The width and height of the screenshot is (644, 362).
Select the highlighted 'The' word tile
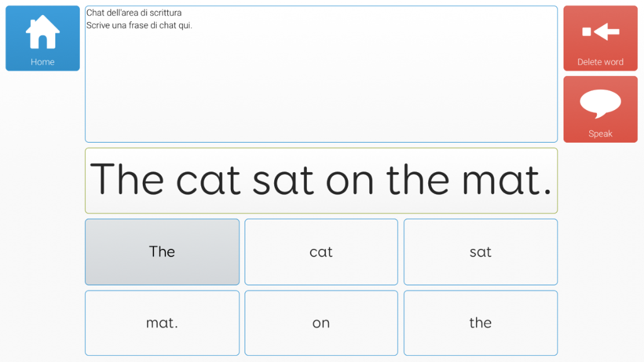[162, 252]
